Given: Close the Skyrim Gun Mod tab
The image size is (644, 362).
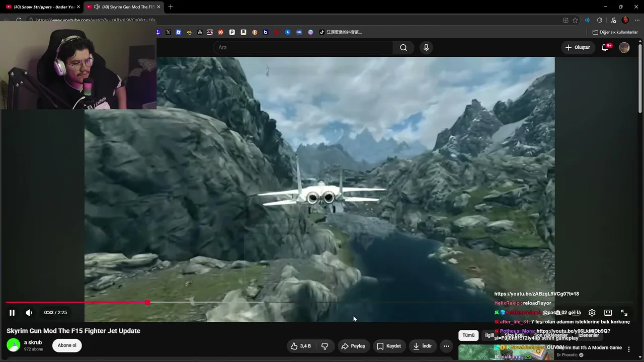Looking at the screenshot, I should click(158, 7).
